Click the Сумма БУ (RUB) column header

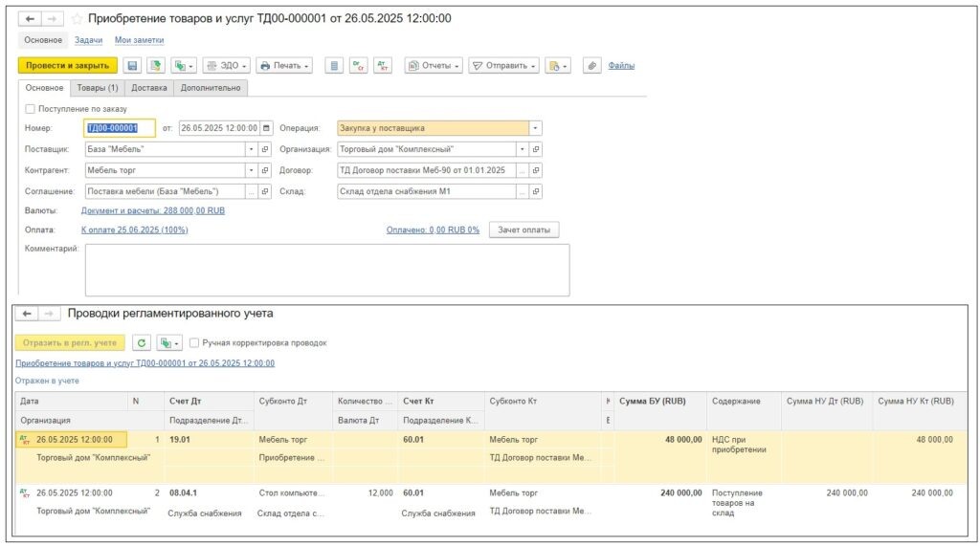(x=660, y=401)
